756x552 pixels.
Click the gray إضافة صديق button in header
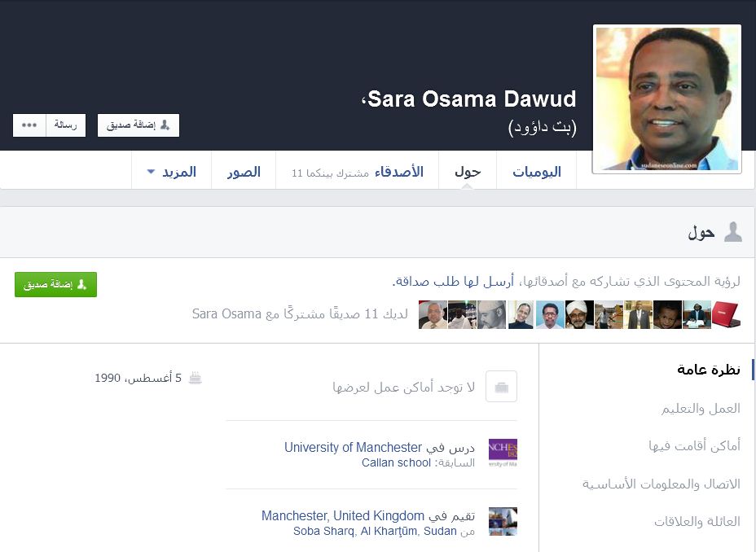138,125
